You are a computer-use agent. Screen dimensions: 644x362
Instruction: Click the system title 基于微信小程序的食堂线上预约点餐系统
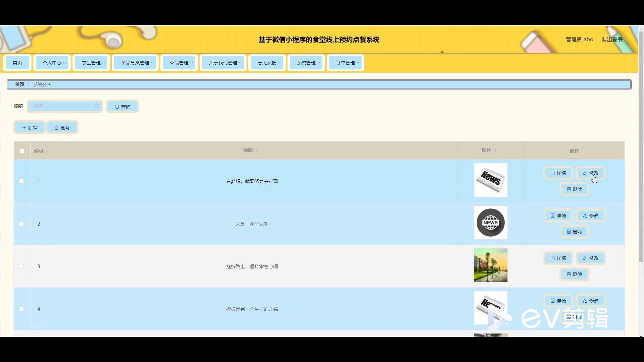tap(319, 40)
